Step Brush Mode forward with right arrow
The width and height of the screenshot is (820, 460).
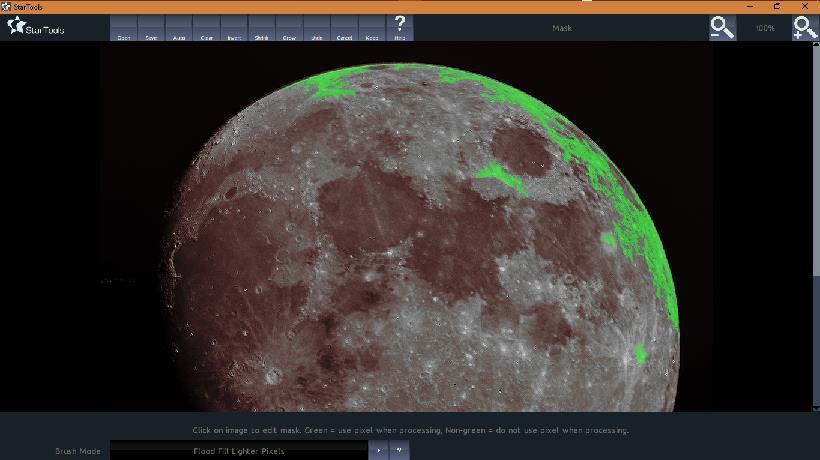[379, 451]
